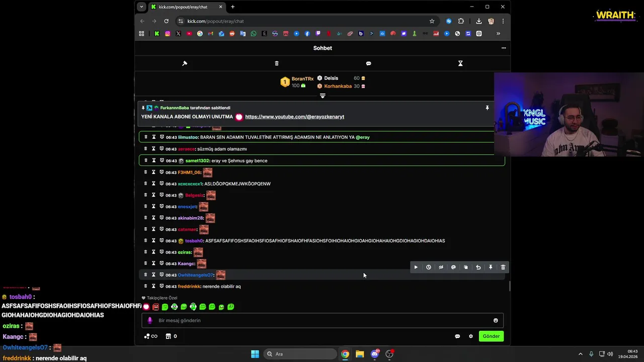Click the F3HM1_06 emote image
This screenshot has width=644, height=362.
point(207,172)
